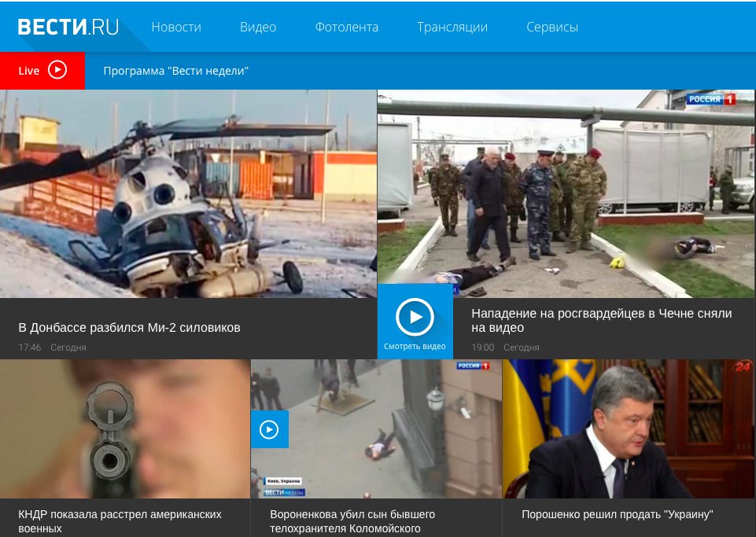
Task: Open the Вороненкова убил сын headline
Action: (352, 521)
